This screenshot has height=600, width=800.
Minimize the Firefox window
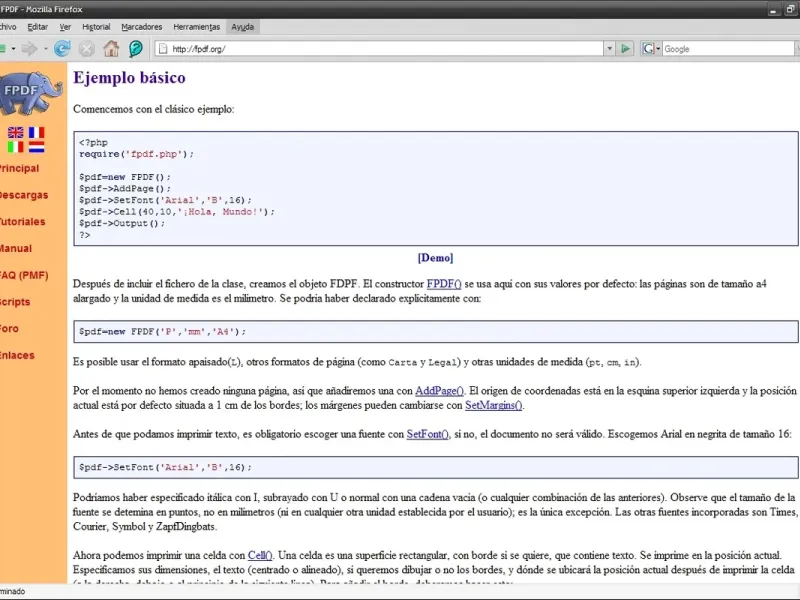(774, 9)
